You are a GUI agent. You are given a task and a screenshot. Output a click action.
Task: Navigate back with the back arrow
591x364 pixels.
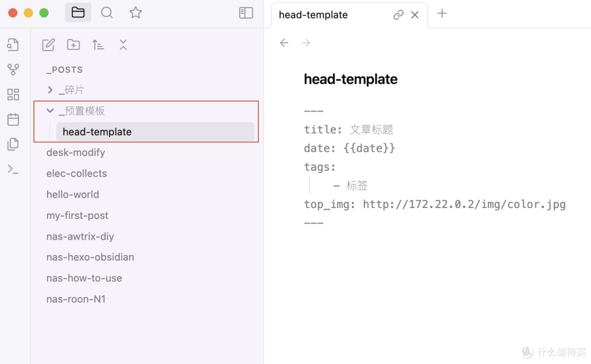click(x=284, y=42)
